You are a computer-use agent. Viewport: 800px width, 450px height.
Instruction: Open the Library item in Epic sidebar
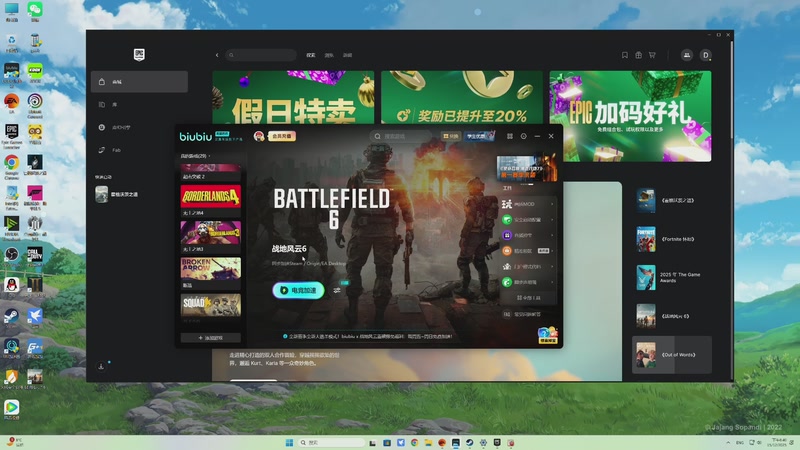(139, 105)
